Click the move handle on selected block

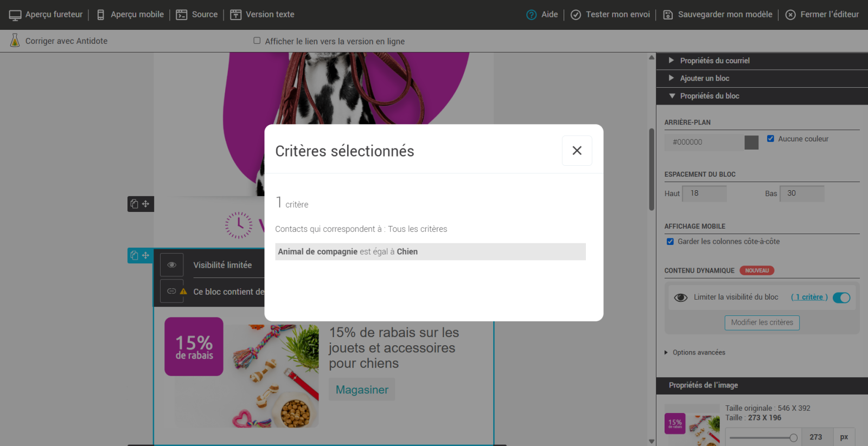pos(145,255)
